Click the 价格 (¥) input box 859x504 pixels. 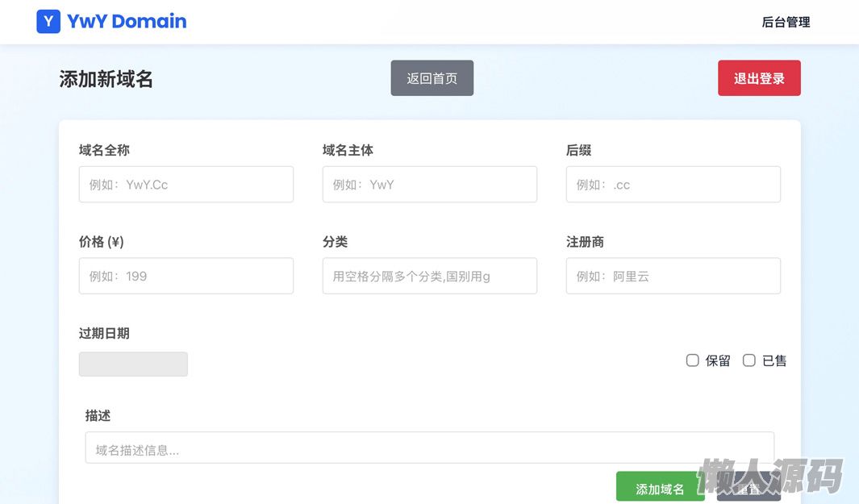[x=186, y=276]
